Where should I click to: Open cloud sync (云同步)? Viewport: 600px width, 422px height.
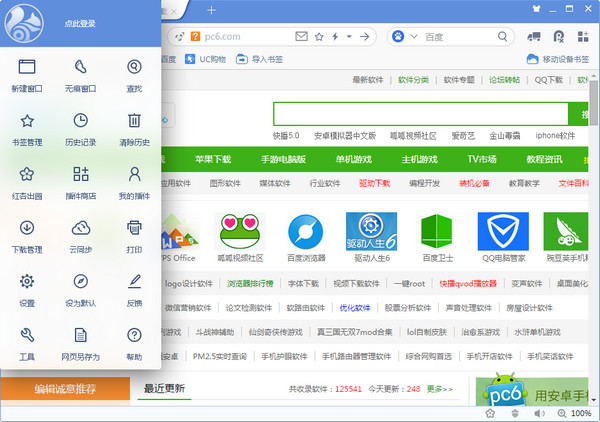[80, 236]
